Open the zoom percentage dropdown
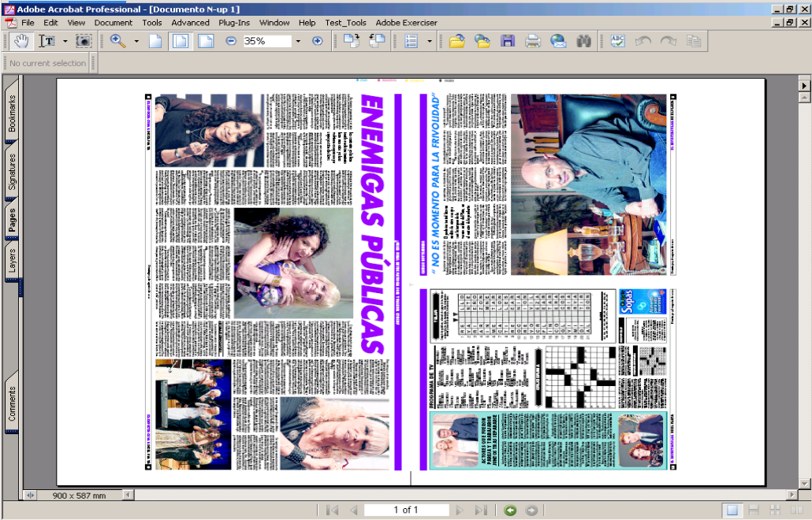Screen dimensions: 812x520 [x=297, y=42]
